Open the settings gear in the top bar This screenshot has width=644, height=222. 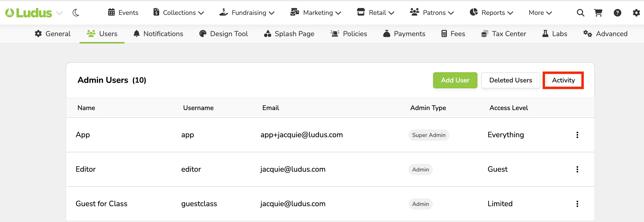[x=636, y=13]
